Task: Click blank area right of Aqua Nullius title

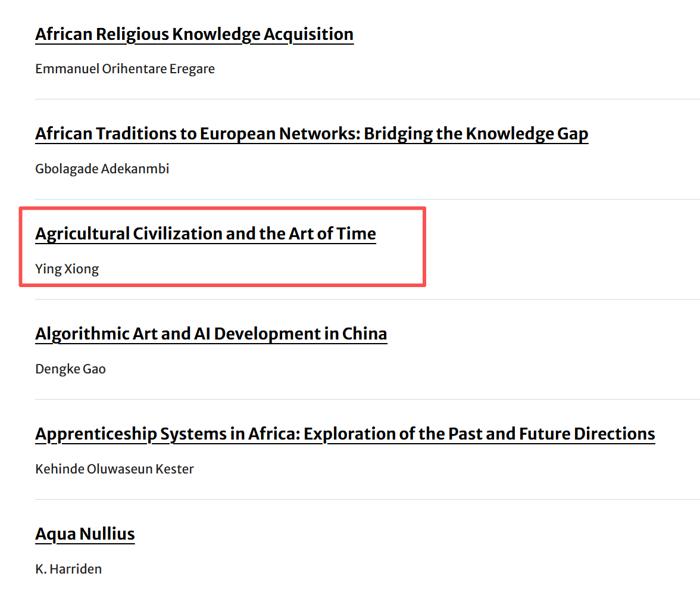Action: (417, 534)
